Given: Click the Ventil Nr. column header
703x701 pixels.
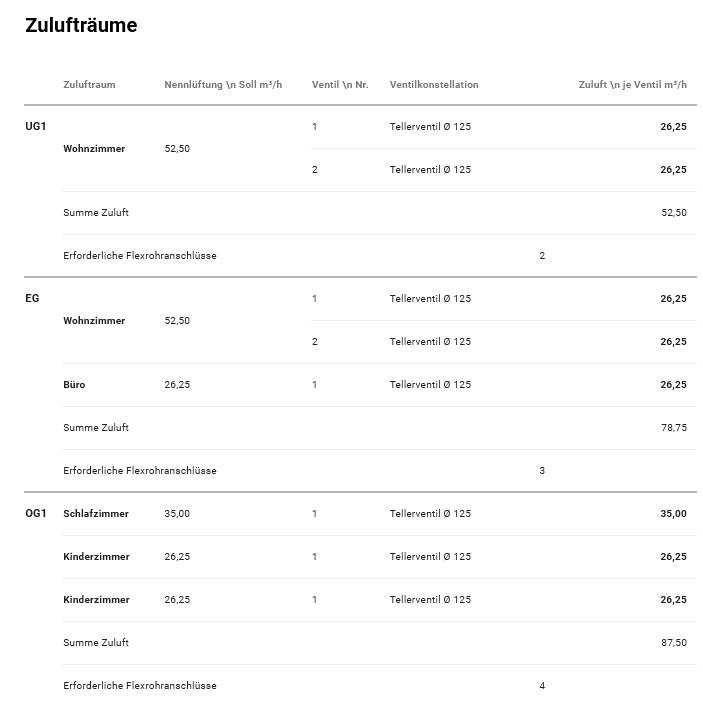Looking at the screenshot, I should (x=340, y=85).
